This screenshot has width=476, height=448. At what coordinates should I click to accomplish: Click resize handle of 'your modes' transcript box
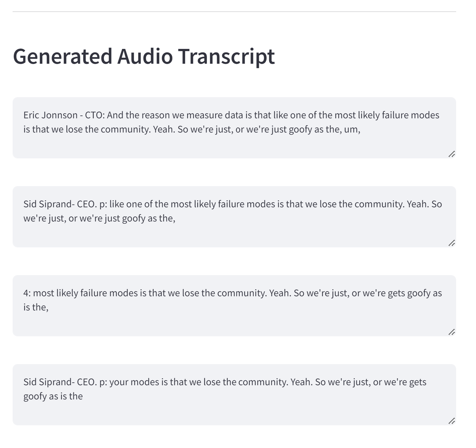click(x=451, y=421)
